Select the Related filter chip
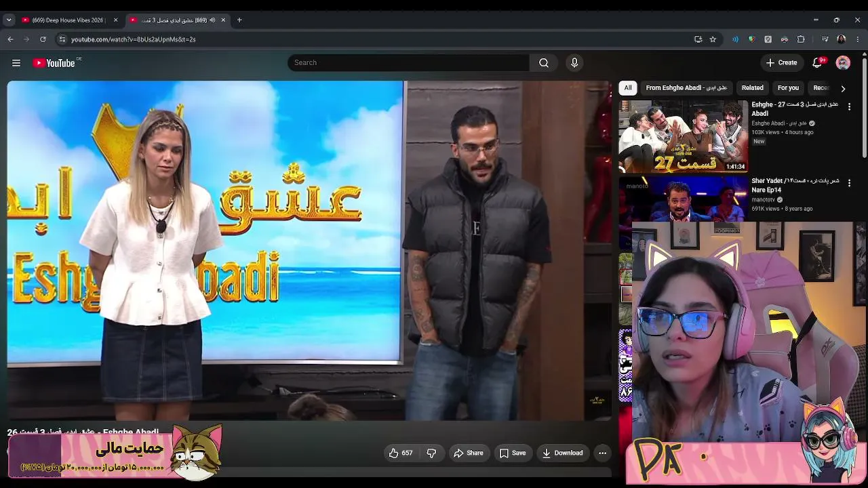Image resolution: width=868 pixels, height=488 pixels. 752,88
